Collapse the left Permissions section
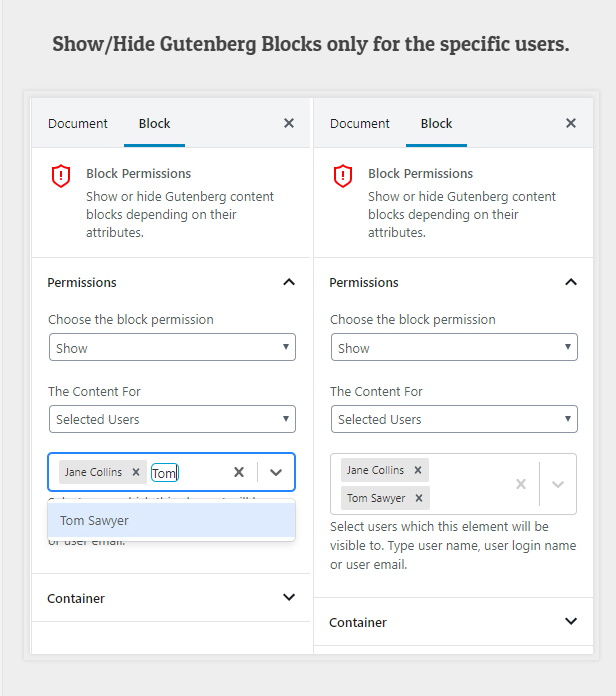Viewport: 616px width, 696px height. [x=289, y=282]
